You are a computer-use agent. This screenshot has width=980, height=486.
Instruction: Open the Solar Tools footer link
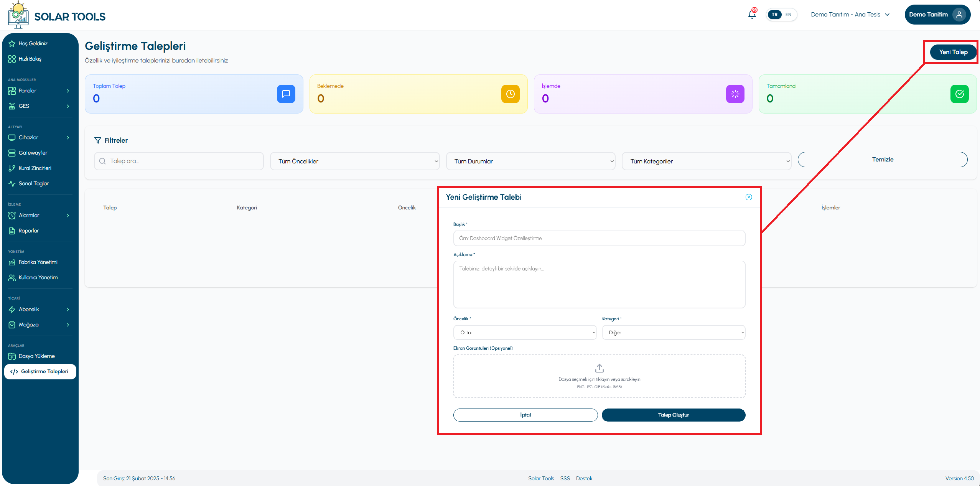pos(541,478)
